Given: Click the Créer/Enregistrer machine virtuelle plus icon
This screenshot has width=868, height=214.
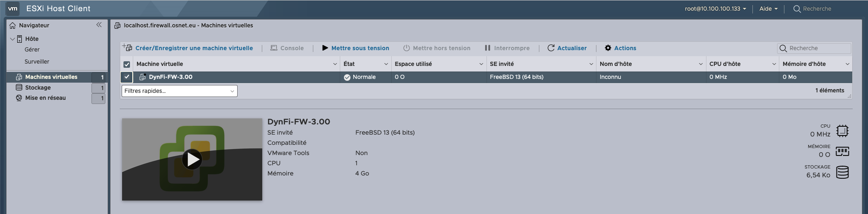Looking at the screenshot, I should pos(127,47).
